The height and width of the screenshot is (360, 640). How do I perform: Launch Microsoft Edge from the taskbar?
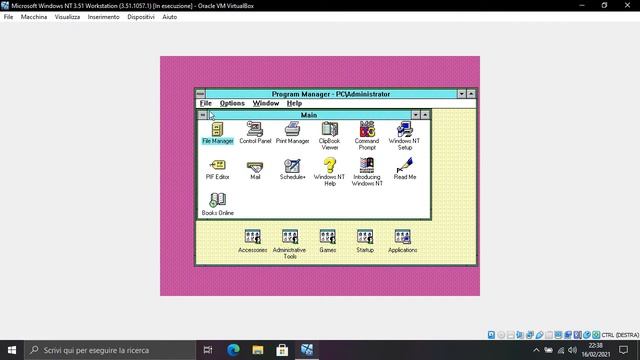pyautogui.click(x=233, y=350)
